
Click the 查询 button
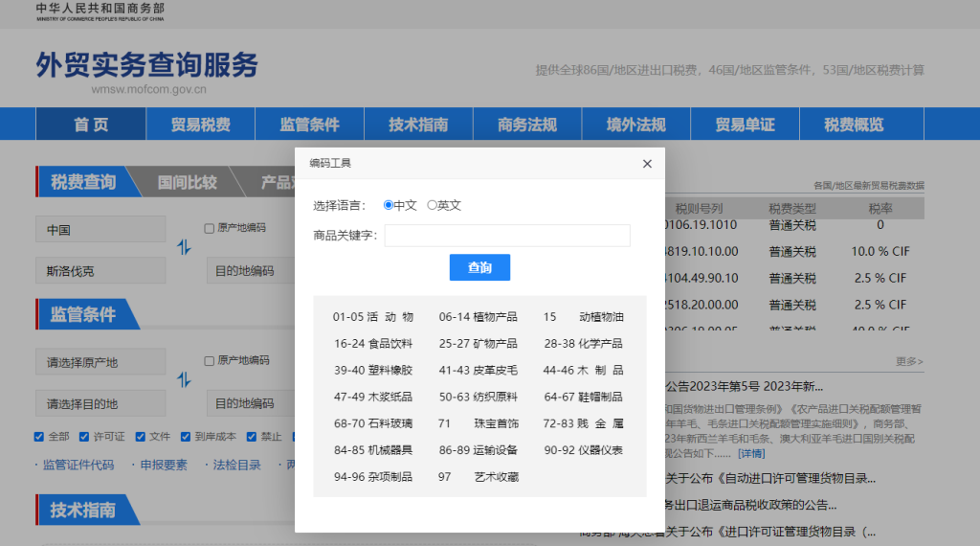[x=479, y=267]
